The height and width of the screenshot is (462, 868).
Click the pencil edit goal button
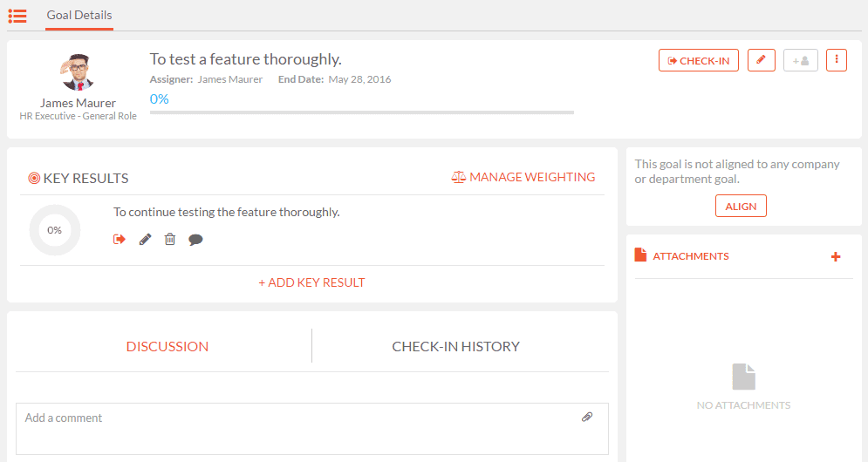coord(762,60)
